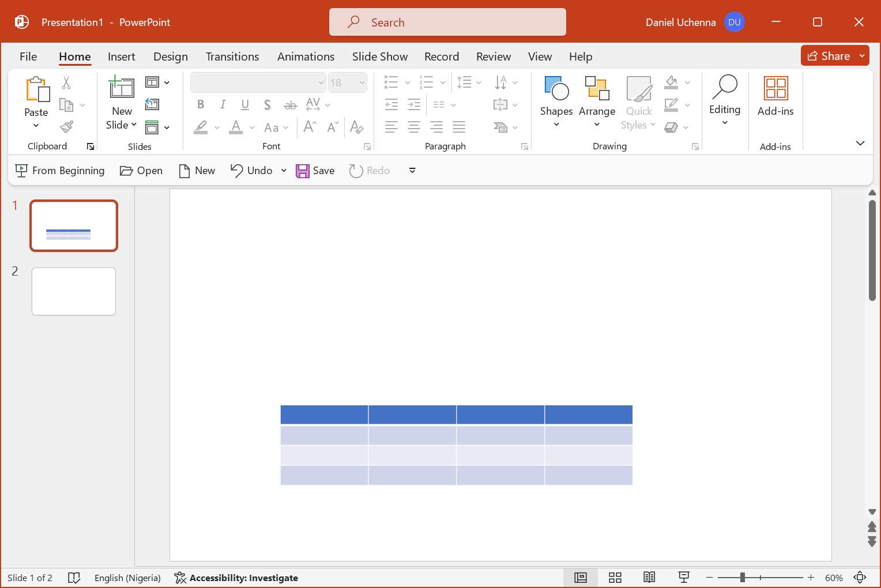
Task: Open the Design tab
Action: click(170, 56)
